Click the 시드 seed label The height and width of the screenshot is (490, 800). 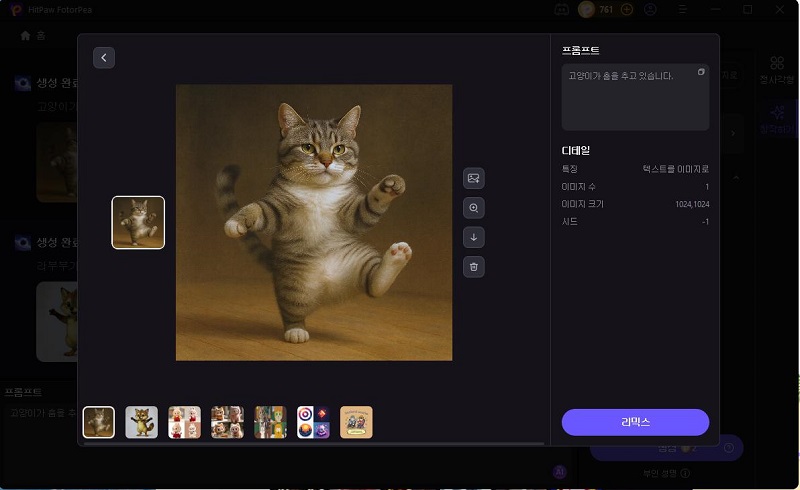[569, 222]
